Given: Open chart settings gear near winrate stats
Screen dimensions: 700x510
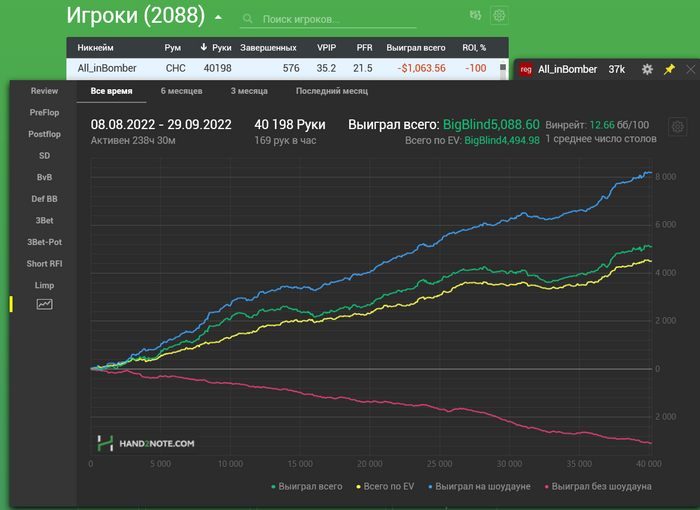Looking at the screenshot, I should [x=677, y=127].
